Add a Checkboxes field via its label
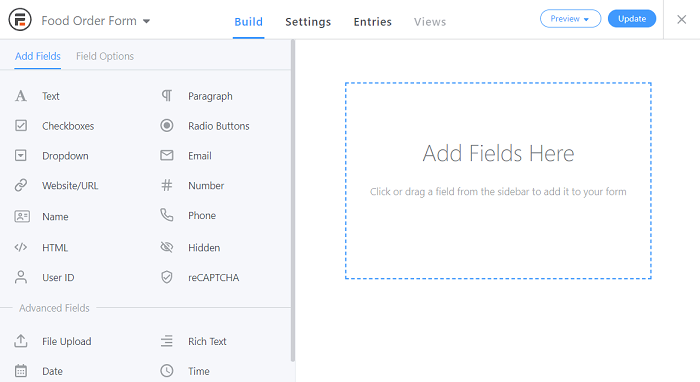 coord(68,126)
